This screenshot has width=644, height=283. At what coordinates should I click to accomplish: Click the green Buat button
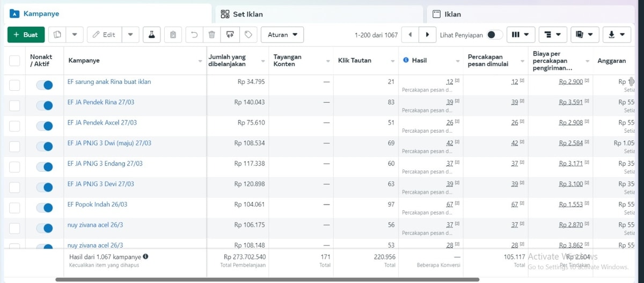tap(26, 35)
